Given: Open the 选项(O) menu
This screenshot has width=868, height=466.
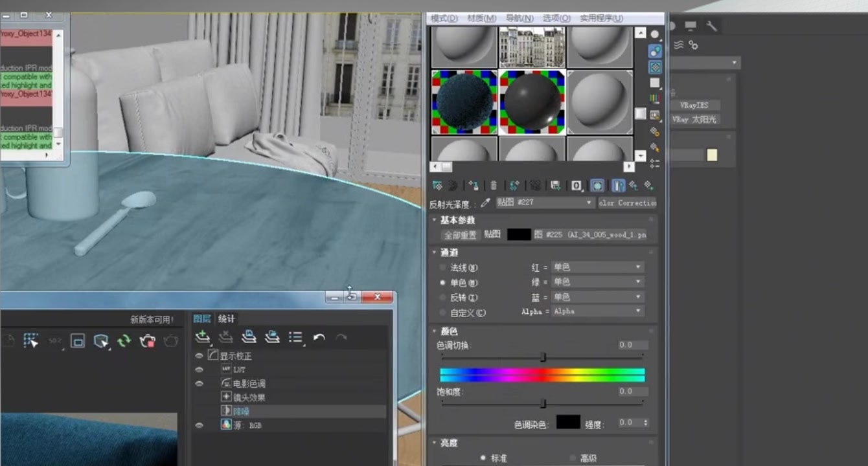Looking at the screenshot, I should tap(557, 18).
